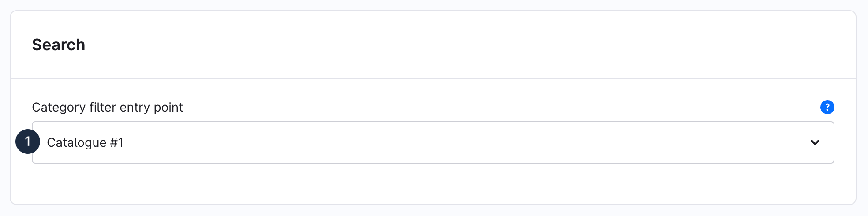Click the word "Catalogue" in the dropdown
Viewport: 868px width, 216px height.
pyautogui.click(x=77, y=142)
